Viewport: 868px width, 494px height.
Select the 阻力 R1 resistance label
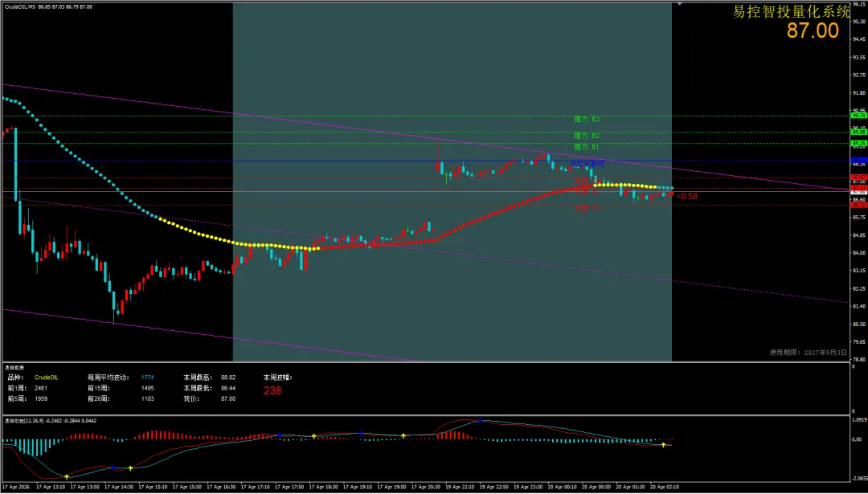[x=587, y=147]
